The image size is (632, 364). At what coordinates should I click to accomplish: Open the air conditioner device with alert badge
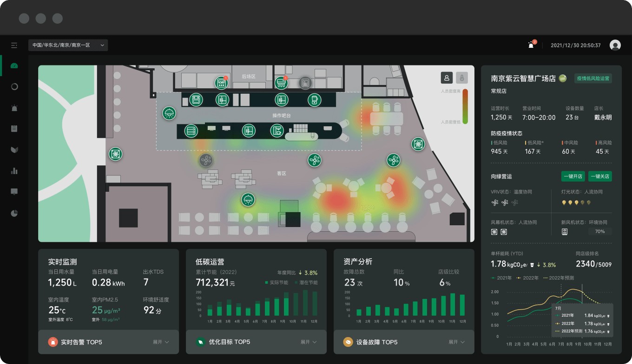[x=281, y=83]
